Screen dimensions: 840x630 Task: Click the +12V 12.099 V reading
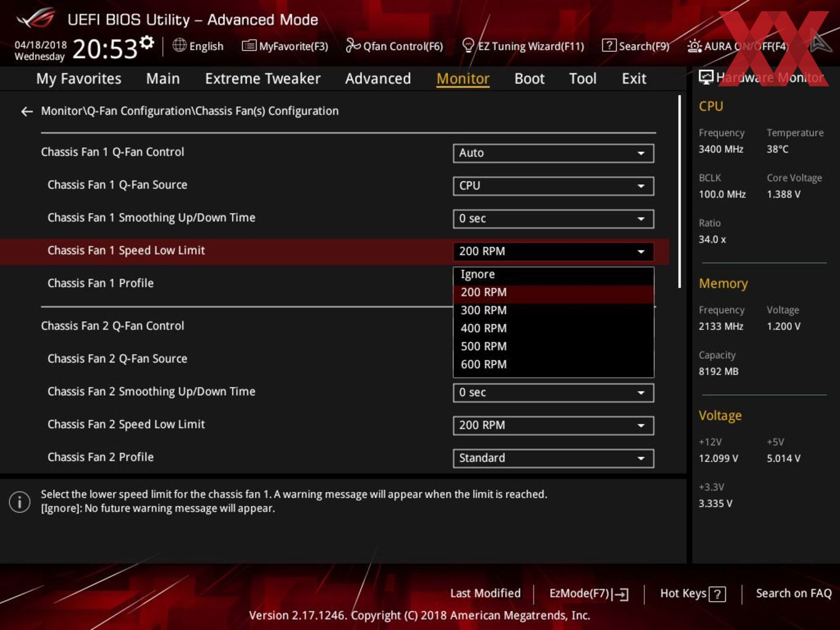pyautogui.click(x=718, y=458)
